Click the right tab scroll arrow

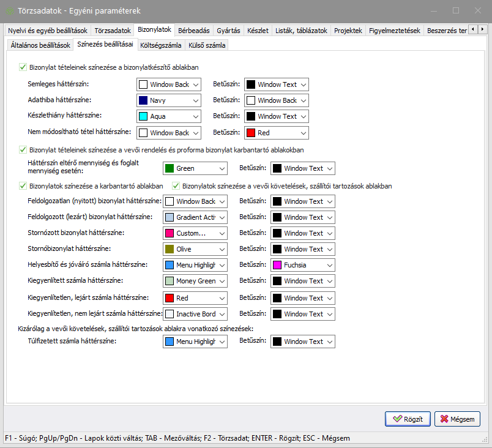pos(483,29)
